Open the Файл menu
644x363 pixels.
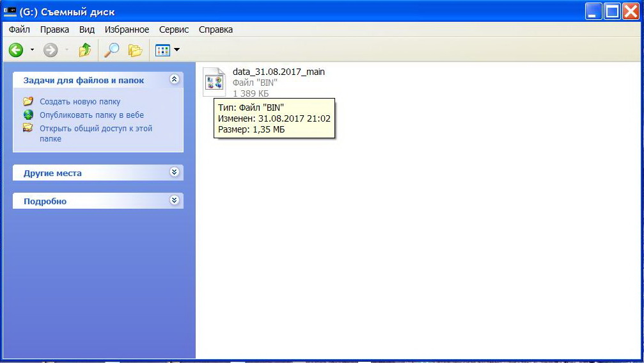(19, 29)
